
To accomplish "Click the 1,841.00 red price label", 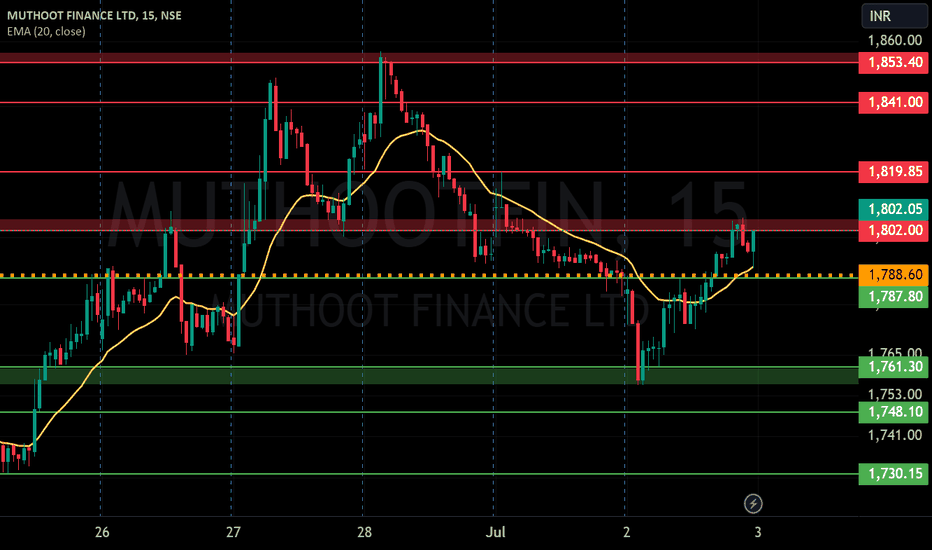I will [893, 102].
